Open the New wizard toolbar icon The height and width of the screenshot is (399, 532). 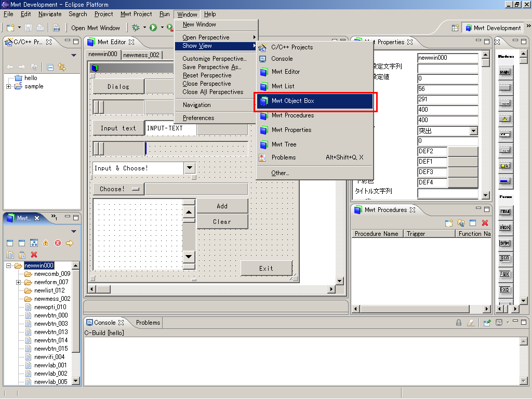[10, 28]
